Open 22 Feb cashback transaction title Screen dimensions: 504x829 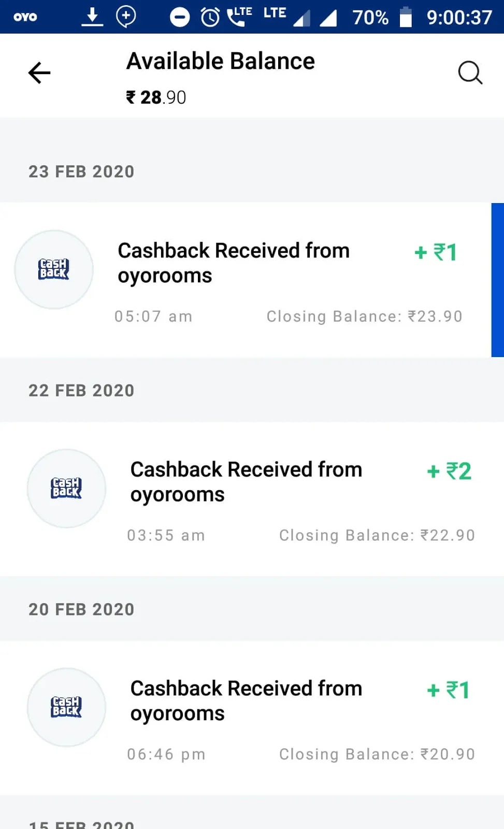click(246, 482)
